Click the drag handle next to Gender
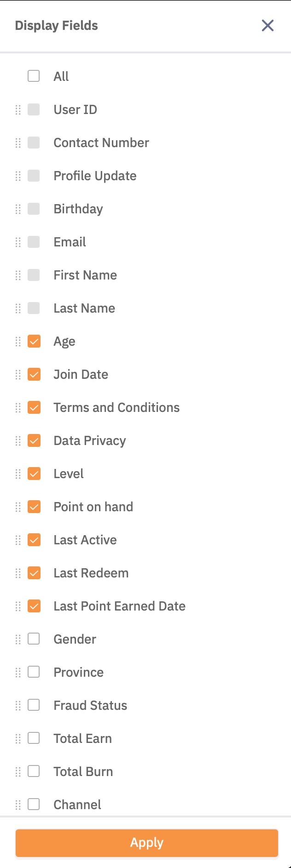291x868 pixels. (18, 639)
